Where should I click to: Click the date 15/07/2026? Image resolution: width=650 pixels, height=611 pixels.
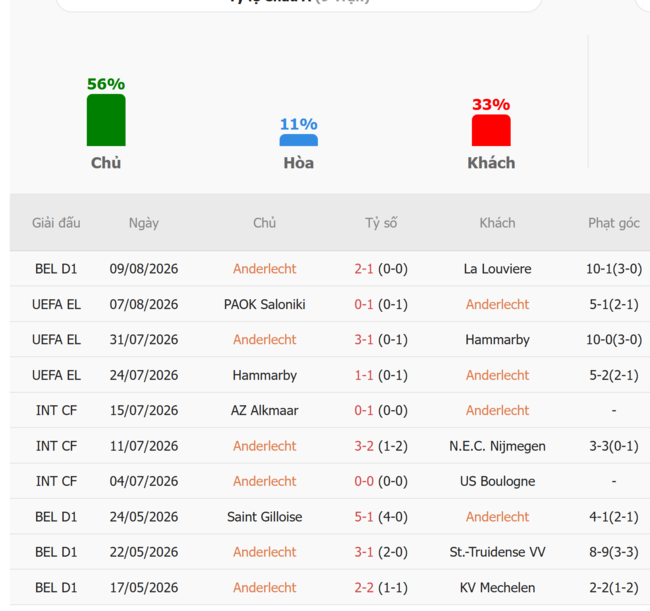pos(144,410)
